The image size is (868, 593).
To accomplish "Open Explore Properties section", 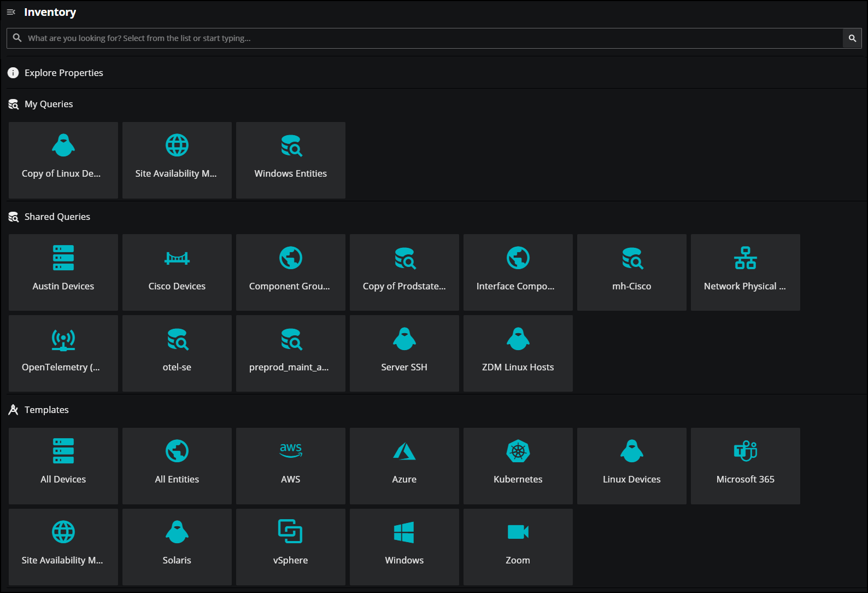I will 63,73.
